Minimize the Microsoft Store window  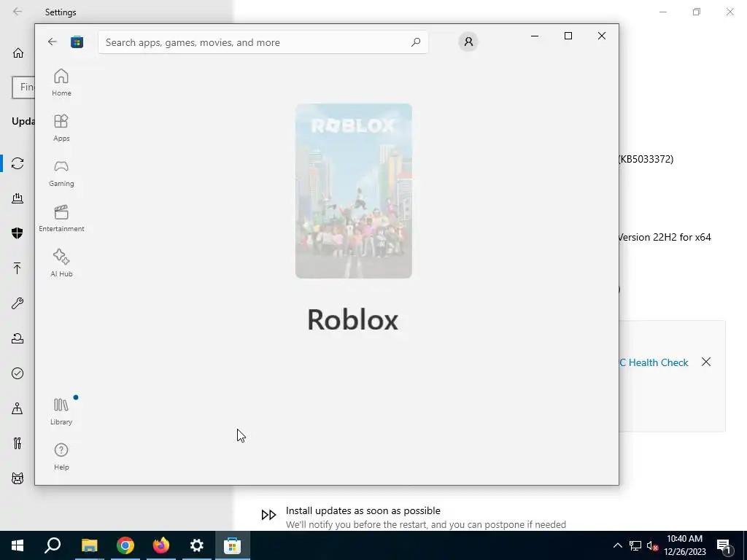click(x=535, y=36)
